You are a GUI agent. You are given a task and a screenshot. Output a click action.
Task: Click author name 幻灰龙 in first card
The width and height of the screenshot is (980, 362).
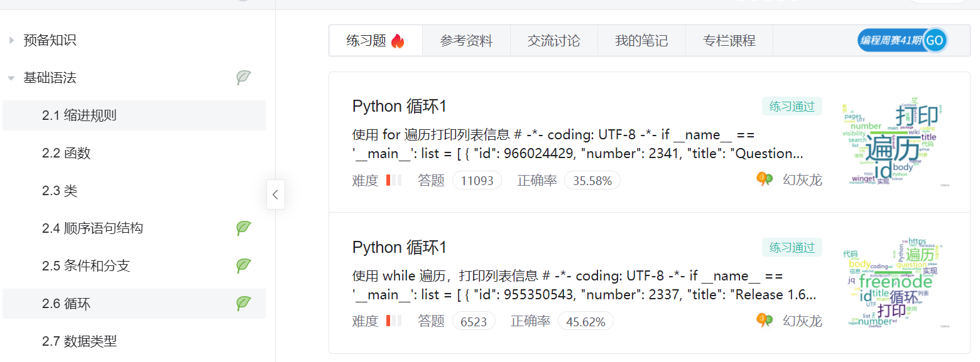point(802,180)
